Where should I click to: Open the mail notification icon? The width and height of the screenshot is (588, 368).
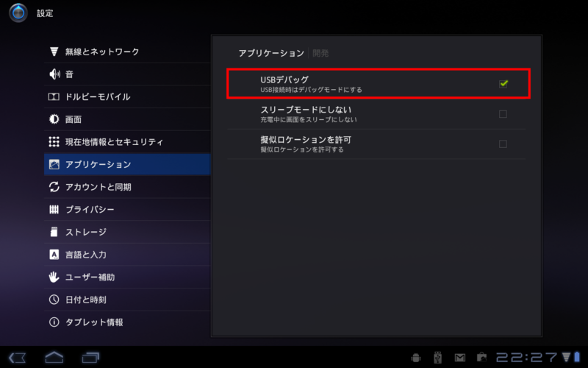point(460,358)
